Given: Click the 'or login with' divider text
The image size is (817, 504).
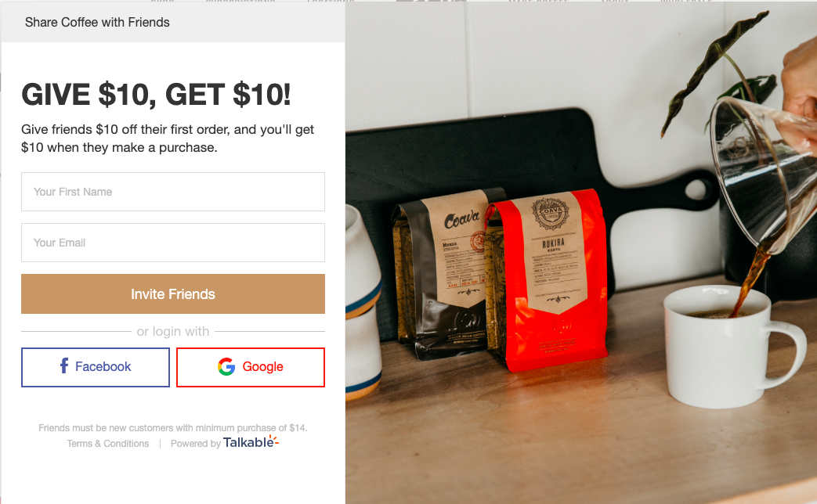Looking at the screenshot, I should click(173, 331).
